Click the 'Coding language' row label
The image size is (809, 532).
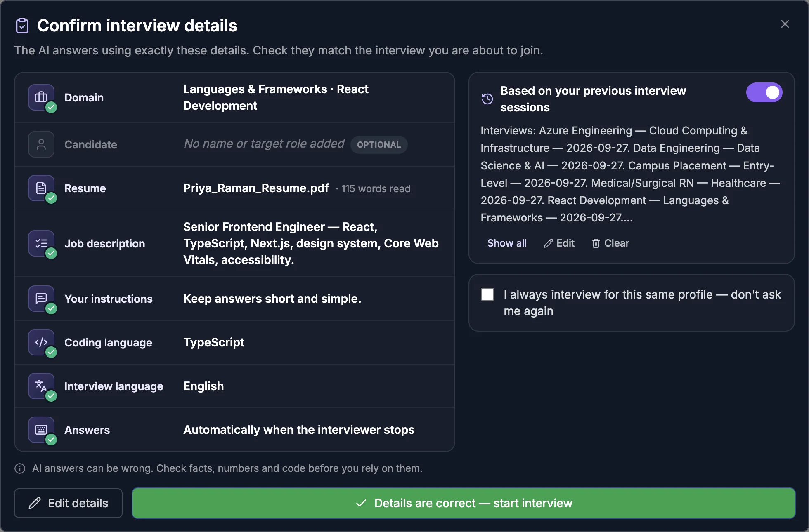coord(108,343)
